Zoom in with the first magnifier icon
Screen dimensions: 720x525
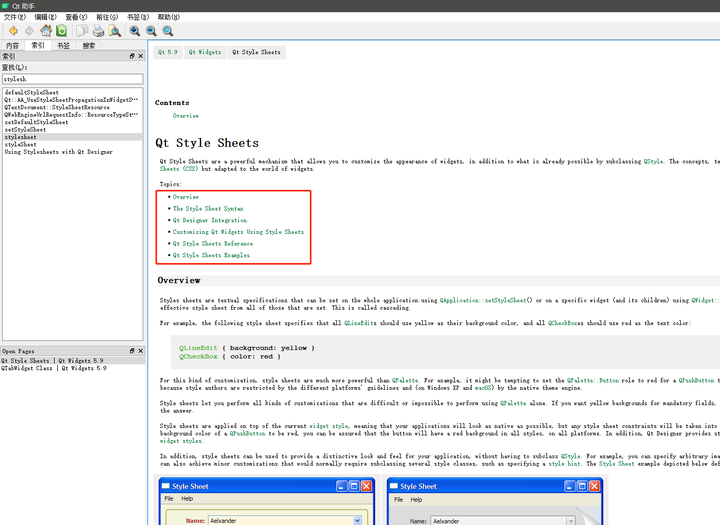[x=135, y=31]
